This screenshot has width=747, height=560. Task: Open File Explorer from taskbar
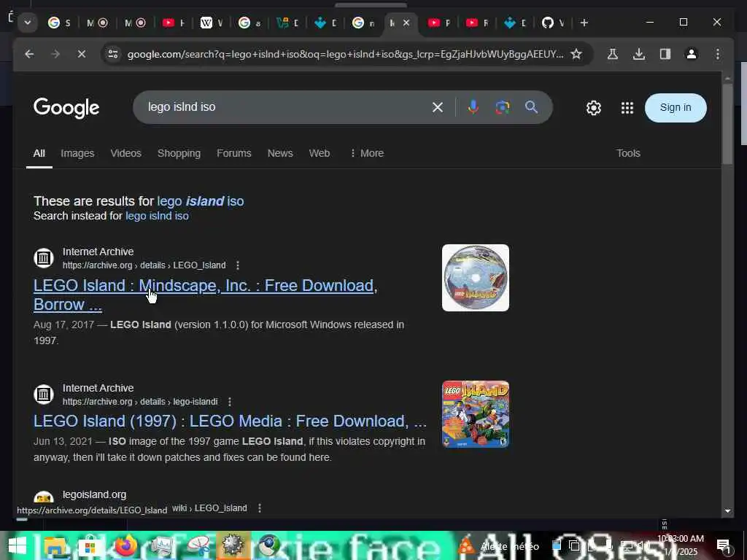(55, 545)
